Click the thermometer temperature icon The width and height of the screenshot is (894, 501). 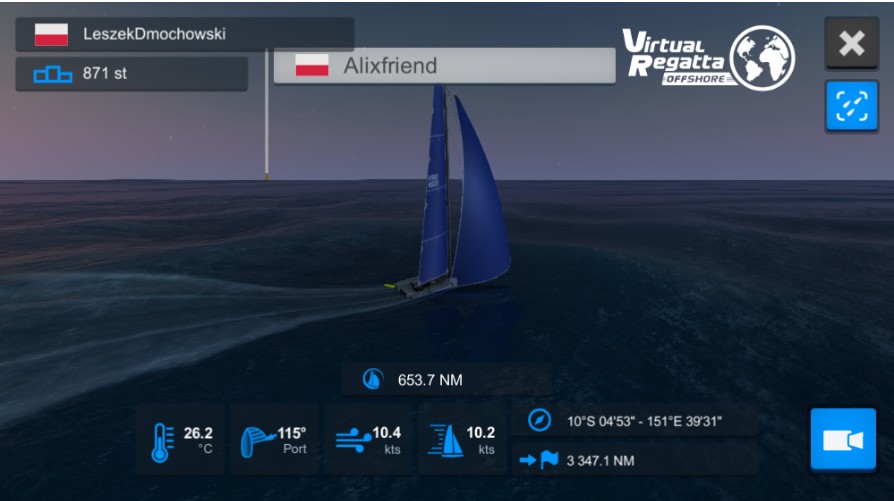162,441
